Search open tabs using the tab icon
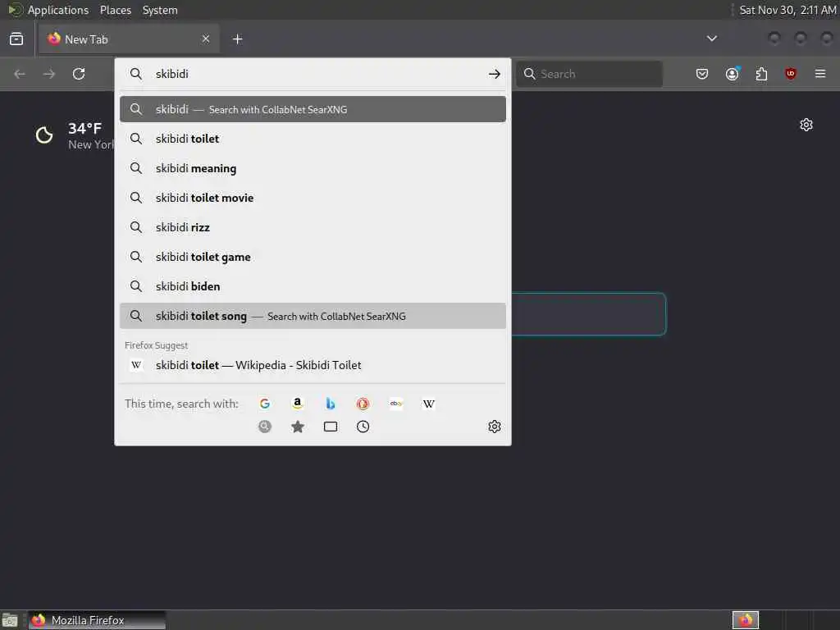The image size is (840, 630). [330, 427]
